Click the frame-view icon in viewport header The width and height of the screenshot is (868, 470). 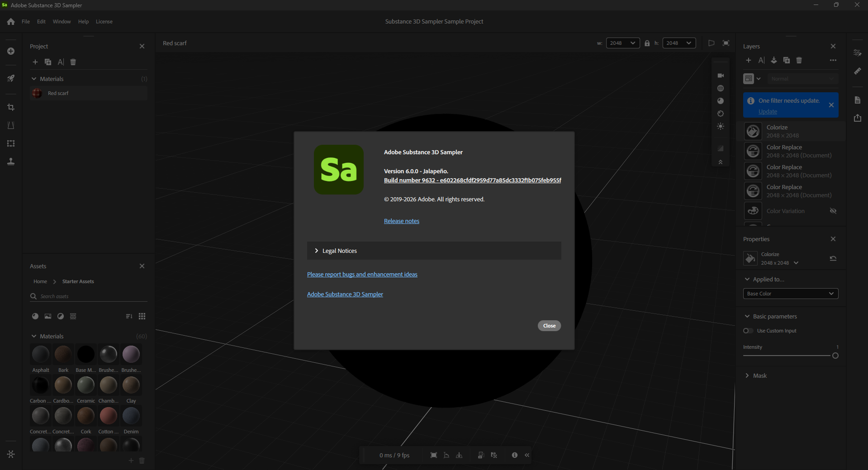click(x=726, y=43)
